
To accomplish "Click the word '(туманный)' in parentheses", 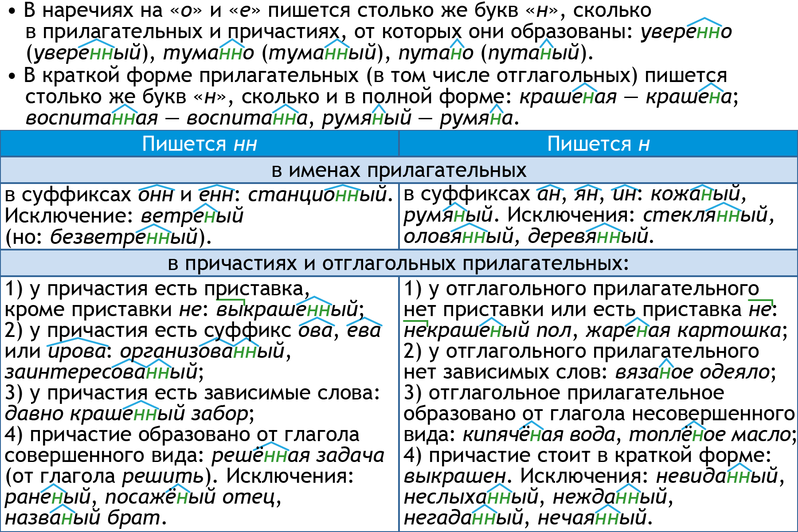I will [x=322, y=53].
